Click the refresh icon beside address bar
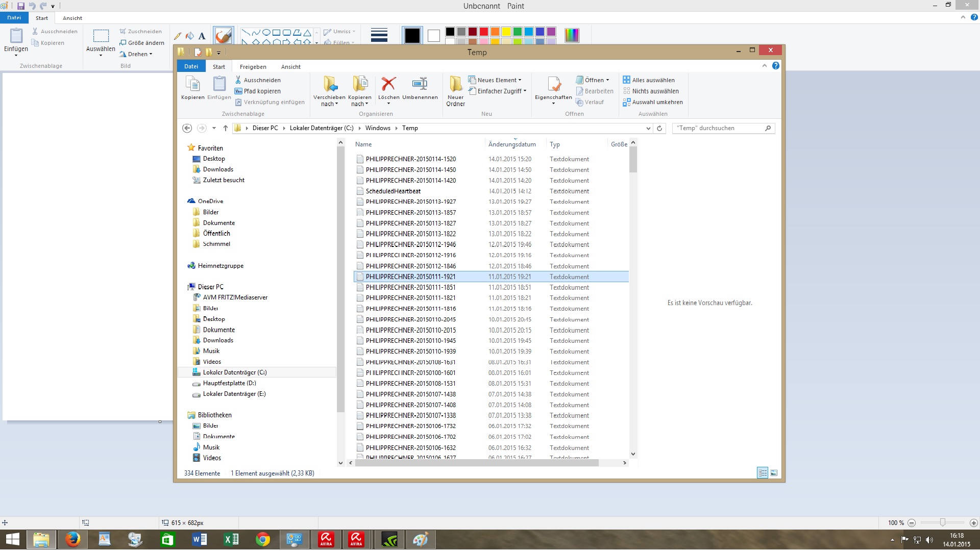The image size is (980, 551). pyautogui.click(x=659, y=128)
